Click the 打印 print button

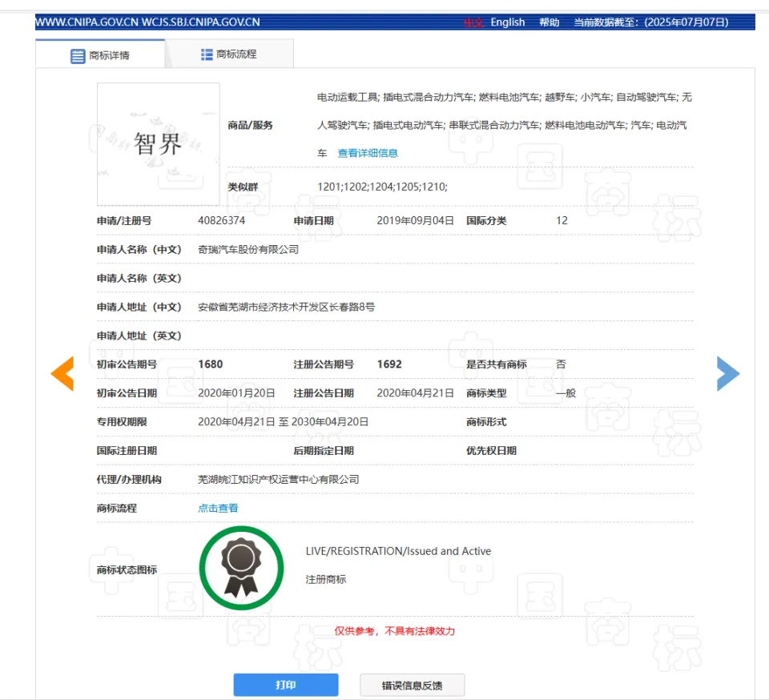286,685
